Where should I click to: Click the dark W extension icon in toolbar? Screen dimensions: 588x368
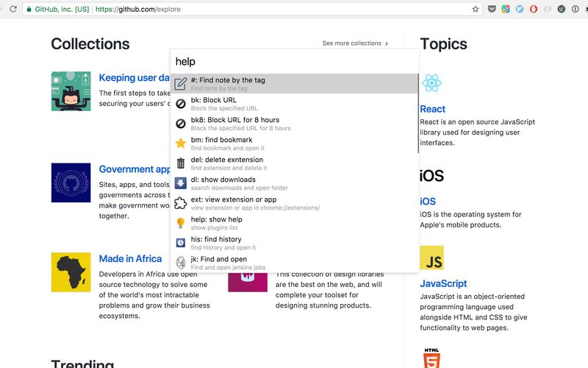coord(561,9)
